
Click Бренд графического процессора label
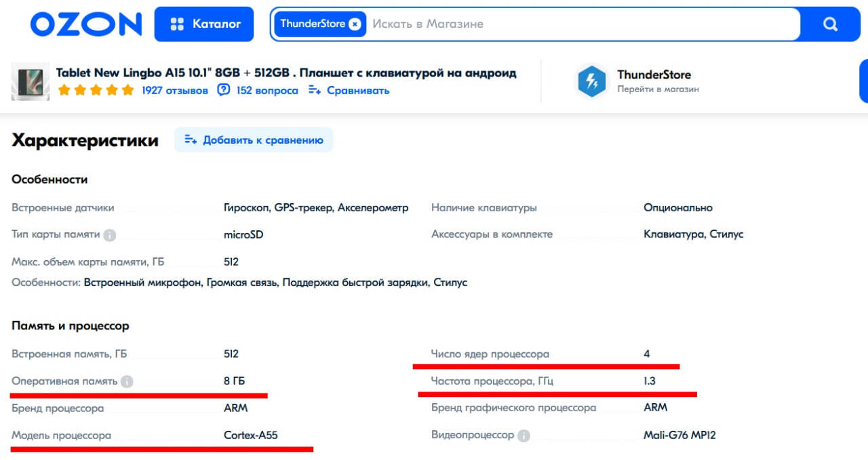click(514, 408)
